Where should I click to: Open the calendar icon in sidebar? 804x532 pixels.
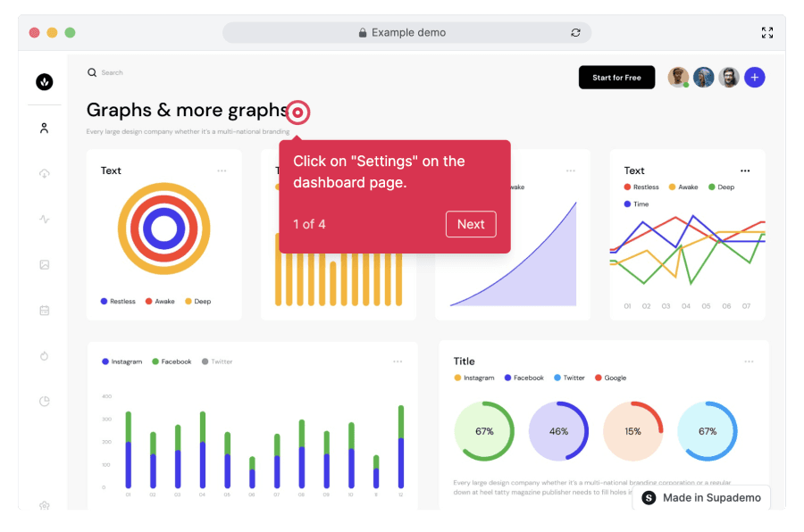point(45,310)
